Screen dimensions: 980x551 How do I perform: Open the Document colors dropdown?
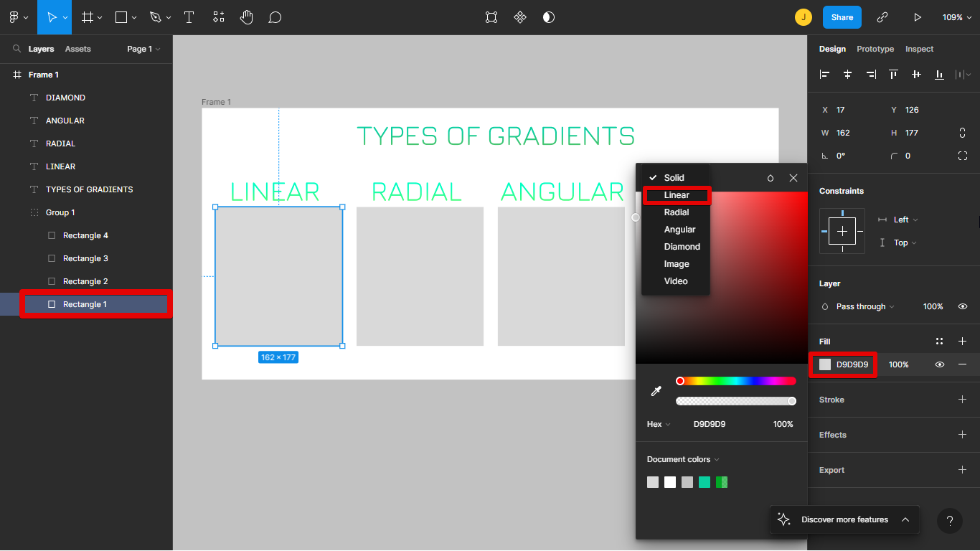[682, 459]
